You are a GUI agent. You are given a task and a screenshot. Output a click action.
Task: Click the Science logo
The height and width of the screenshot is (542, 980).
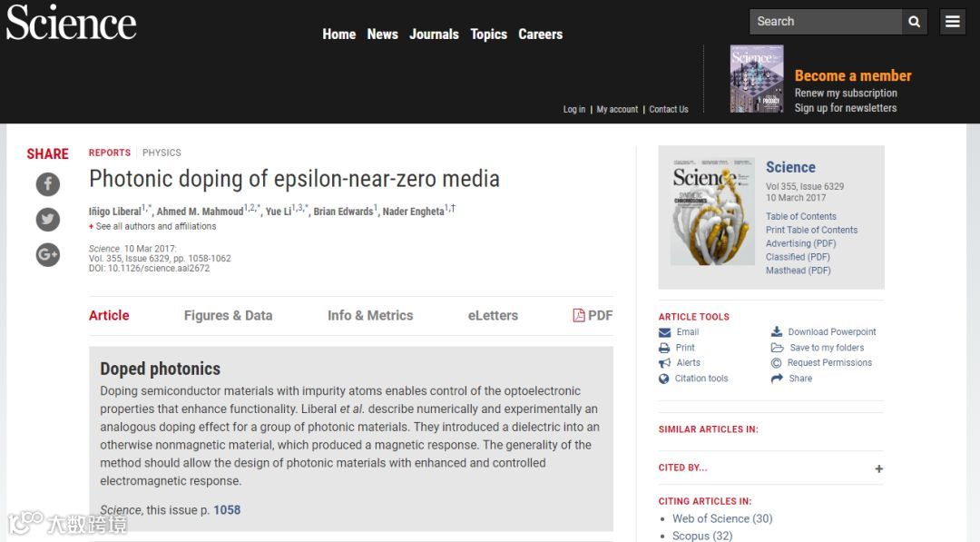pos(71,23)
